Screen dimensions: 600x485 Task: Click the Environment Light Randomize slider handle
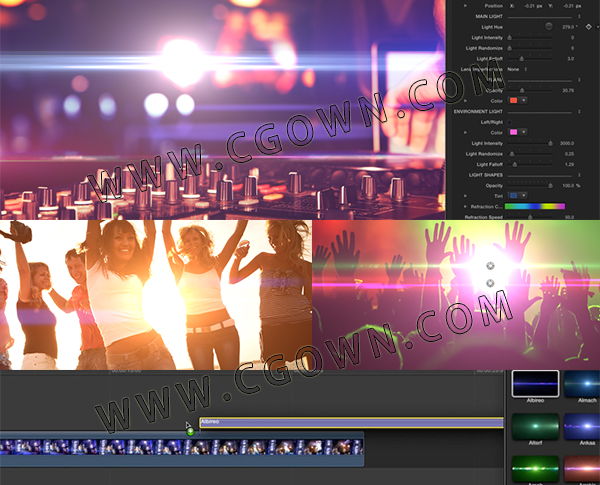(x=512, y=154)
